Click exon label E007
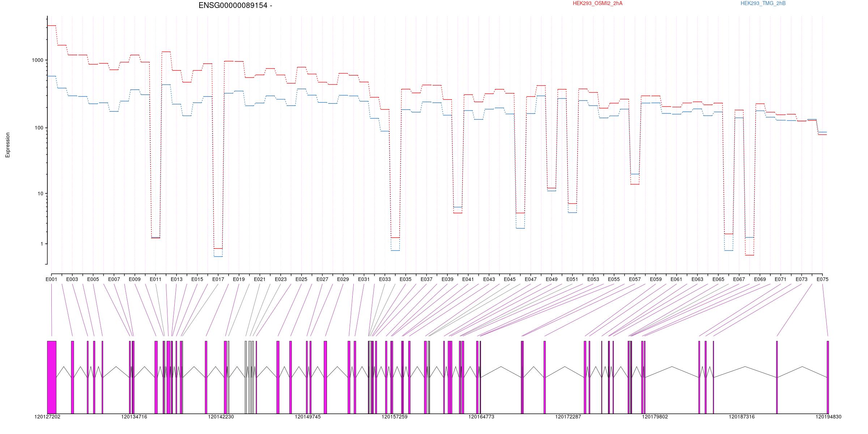 (x=114, y=279)
